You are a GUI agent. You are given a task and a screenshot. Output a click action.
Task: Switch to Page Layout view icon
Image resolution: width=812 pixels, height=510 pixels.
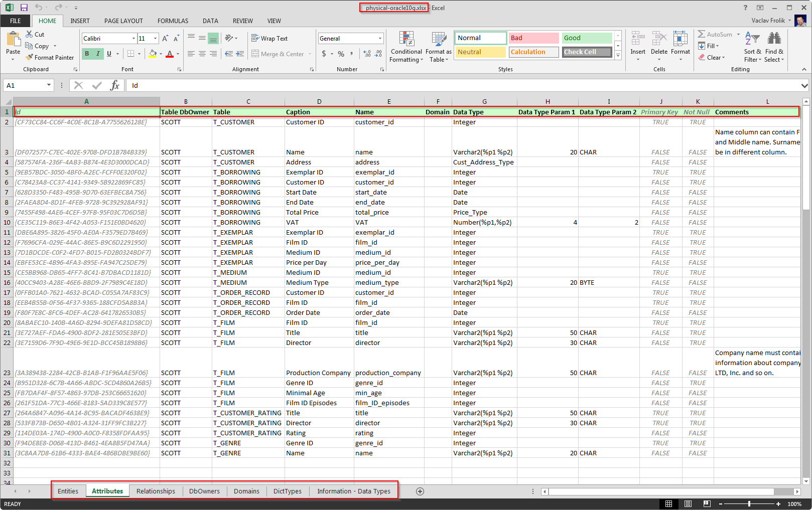coord(688,503)
